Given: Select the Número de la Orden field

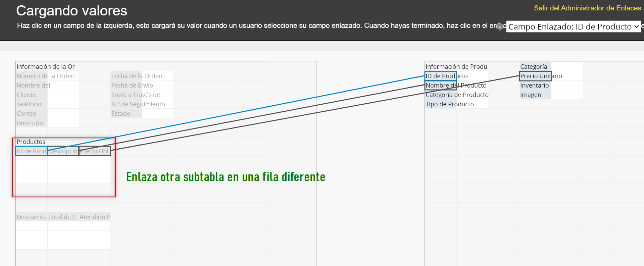Looking at the screenshot, I should pyautogui.click(x=46, y=76).
